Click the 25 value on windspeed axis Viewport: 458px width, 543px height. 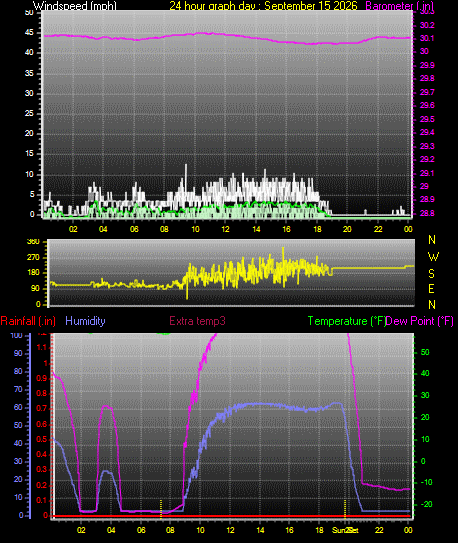(29, 113)
